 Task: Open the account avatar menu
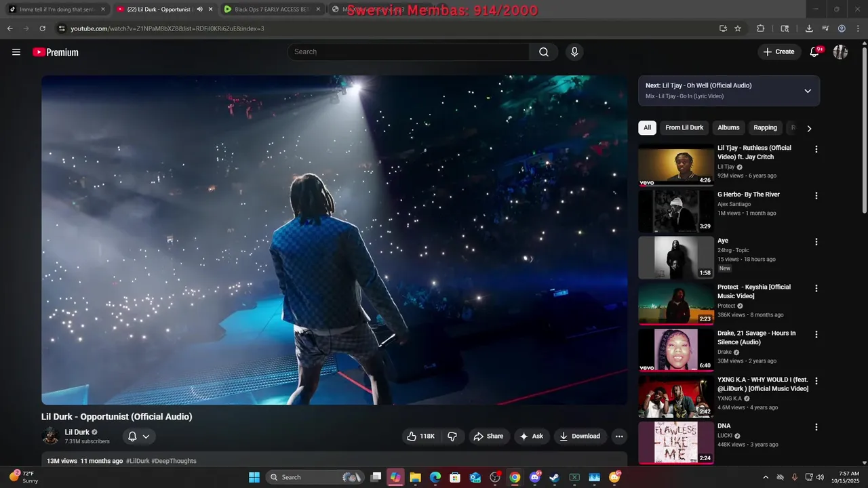[x=840, y=52]
